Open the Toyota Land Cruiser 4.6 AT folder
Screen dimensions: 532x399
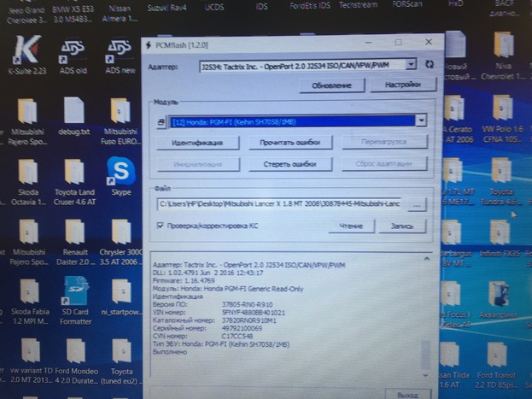pyautogui.click(x=74, y=174)
